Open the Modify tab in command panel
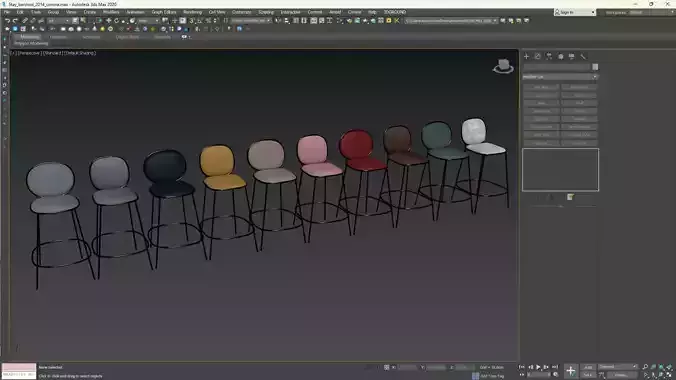This screenshot has height=380, width=676. tap(538, 57)
